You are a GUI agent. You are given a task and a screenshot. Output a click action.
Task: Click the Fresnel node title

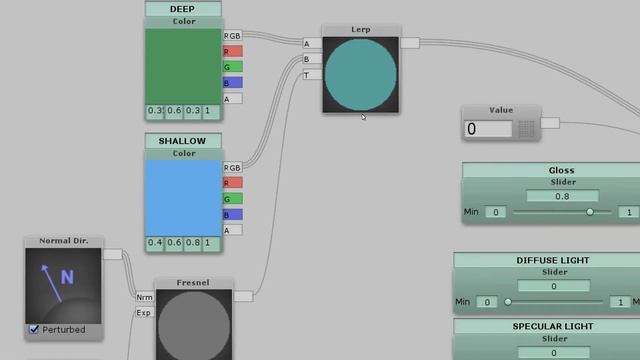point(193,283)
